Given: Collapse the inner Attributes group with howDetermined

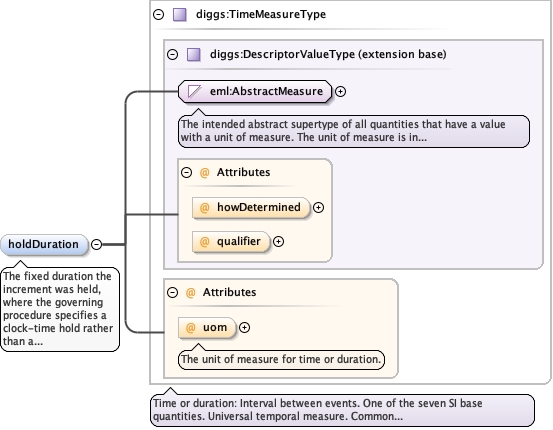Looking at the screenshot, I should (x=186, y=172).
